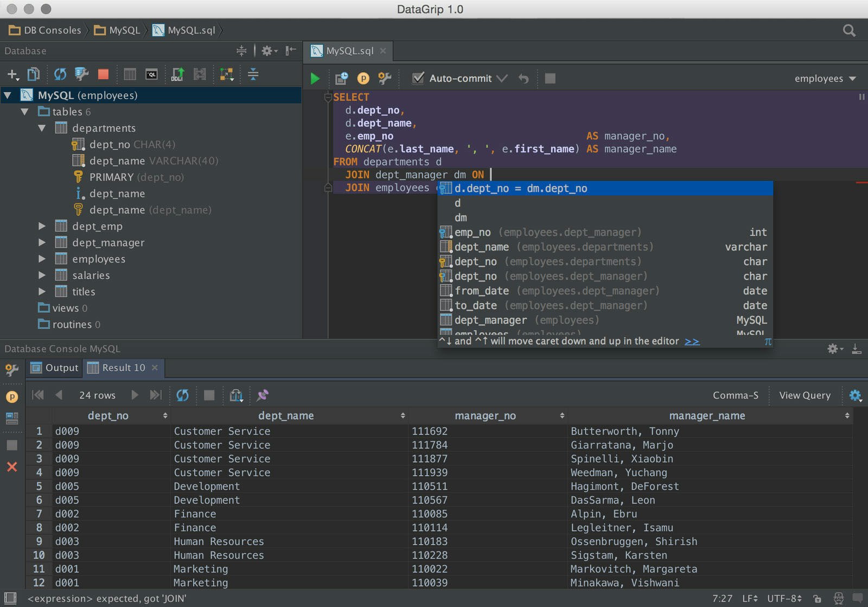Switch to the Output tab
The height and width of the screenshot is (607, 868).
pyautogui.click(x=55, y=368)
